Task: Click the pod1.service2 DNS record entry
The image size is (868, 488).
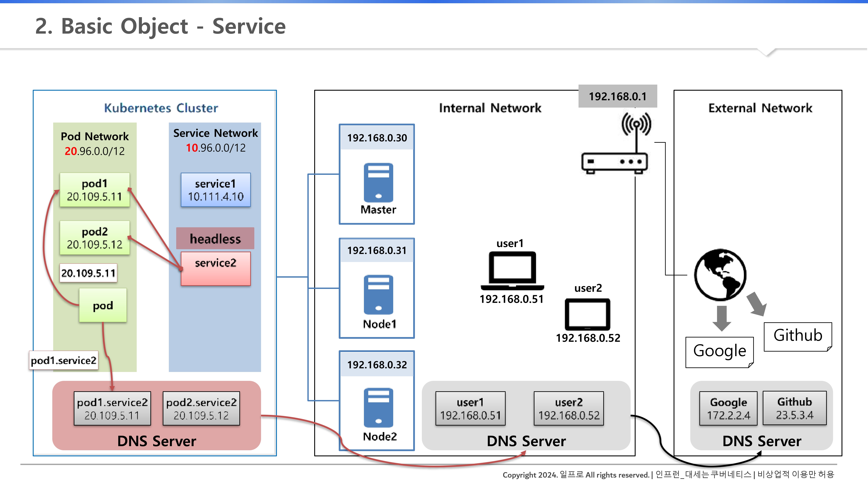Action: pos(112,408)
